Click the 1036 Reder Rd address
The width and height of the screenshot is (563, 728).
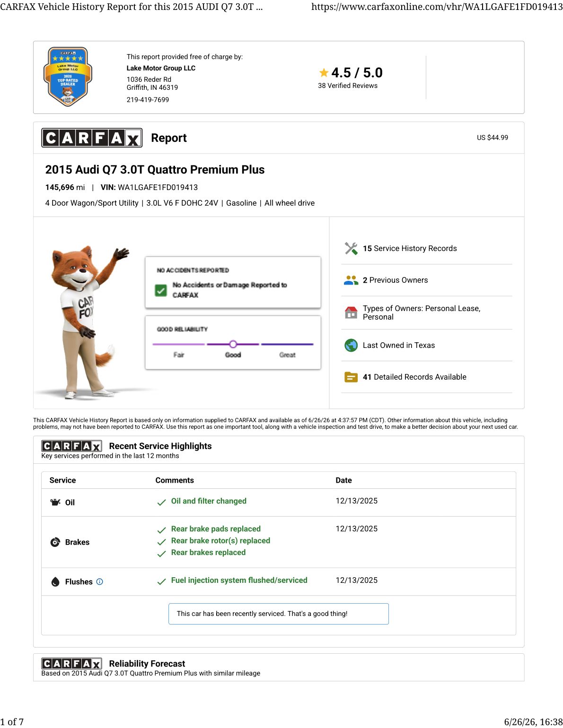tap(149, 79)
